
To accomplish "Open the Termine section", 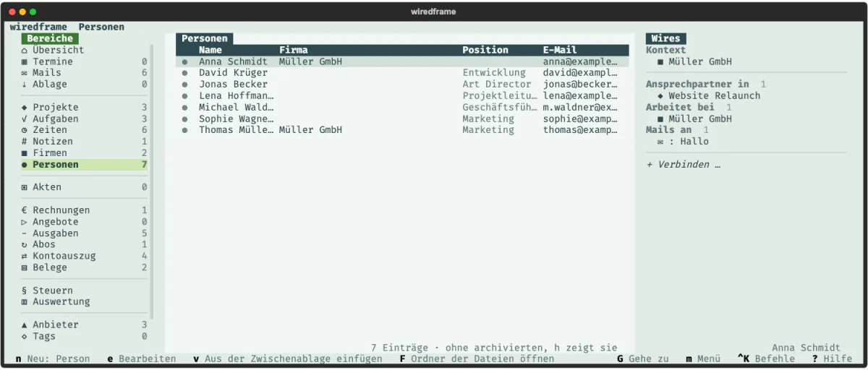I will pos(85,61).
